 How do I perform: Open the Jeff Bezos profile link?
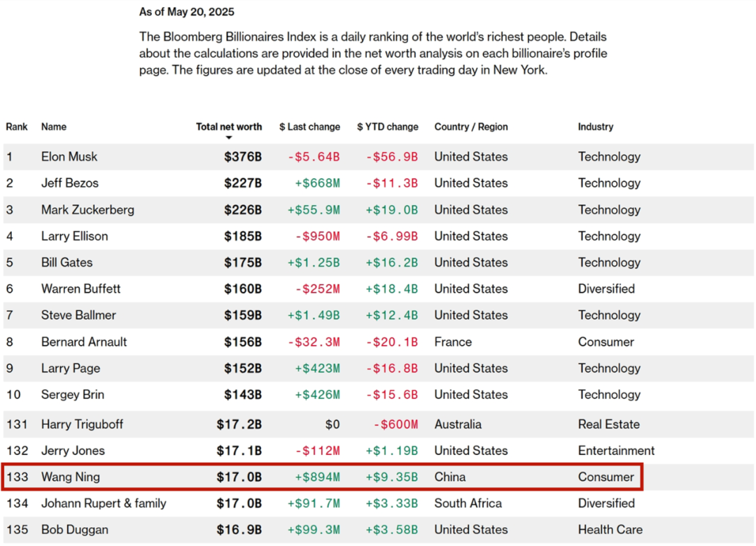pos(69,183)
